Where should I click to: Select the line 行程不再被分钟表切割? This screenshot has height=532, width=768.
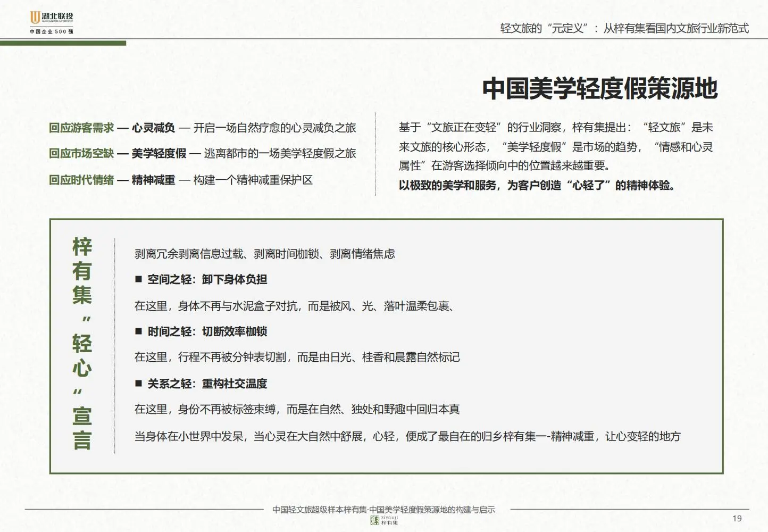(x=297, y=357)
